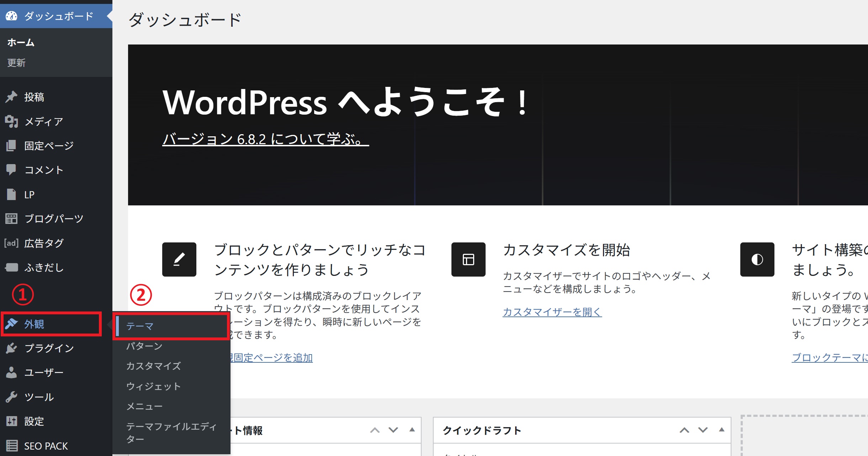This screenshot has height=456, width=868.
Task: Click the wrench icon for ツール
Action: pos(11,397)
